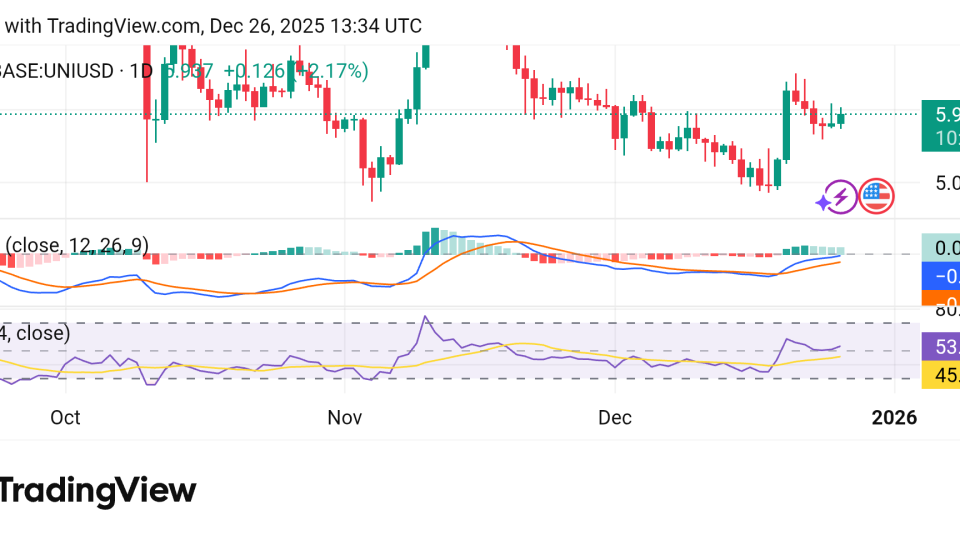Click the purple RSI value label 53
The height and width of the screenshot is (540, 960).
(940, 347)
